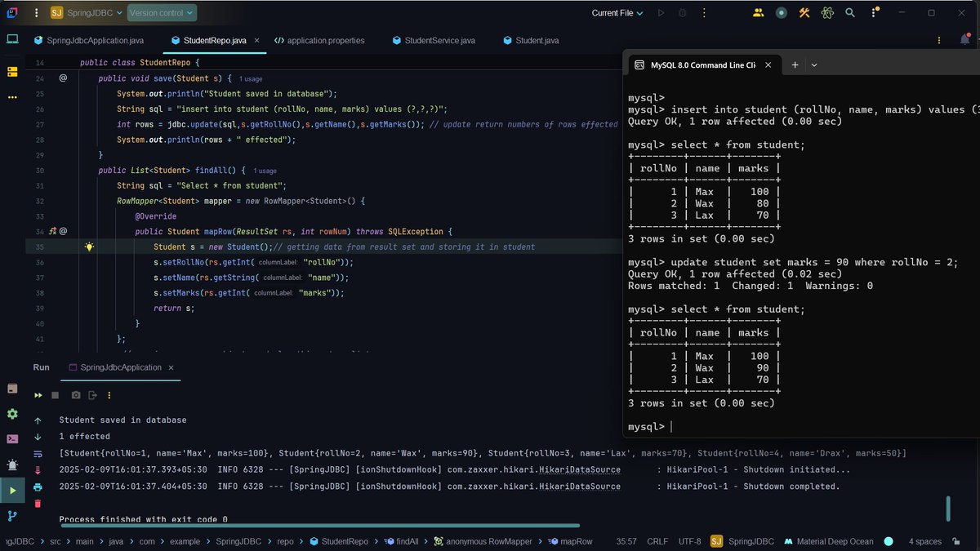Open UTF-8 encoding selector
Screen dimensions: 980x551
(689, 541)
